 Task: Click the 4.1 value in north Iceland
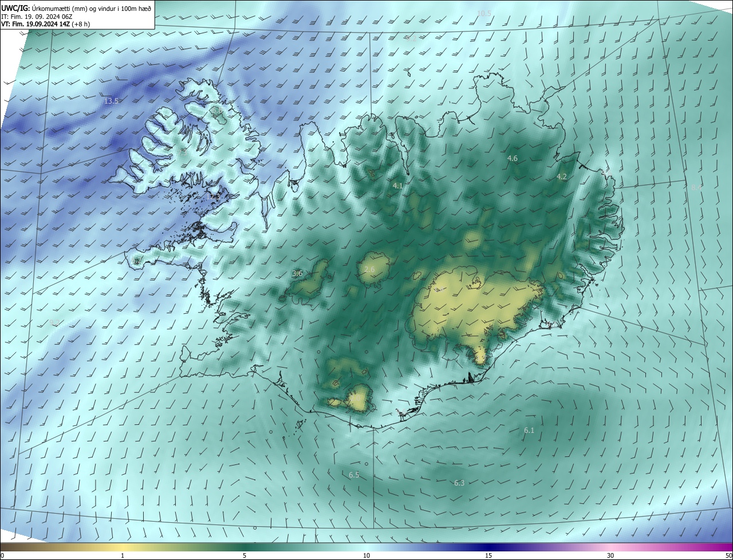pos(398,186)
